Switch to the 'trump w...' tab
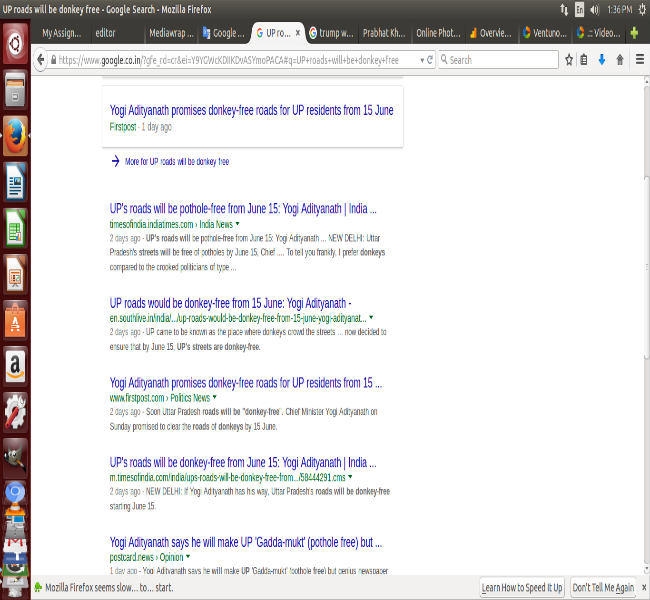Viewport: 650px width, 600px height. [x=331, y=33]
